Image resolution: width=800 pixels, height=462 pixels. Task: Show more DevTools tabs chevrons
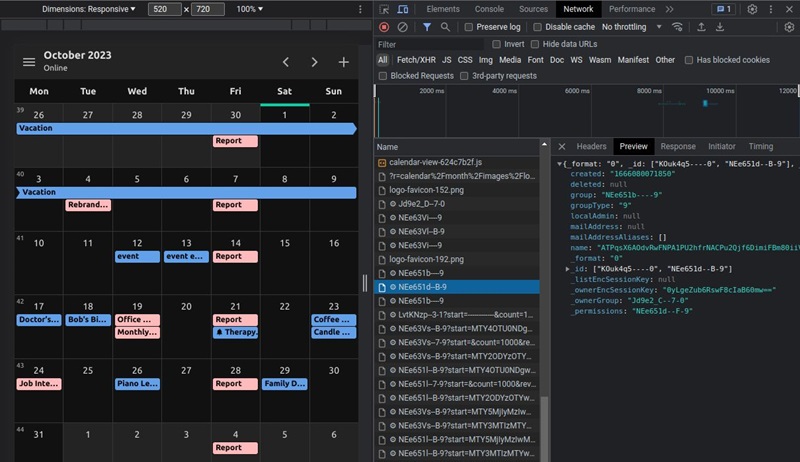[x=669, y=9]
